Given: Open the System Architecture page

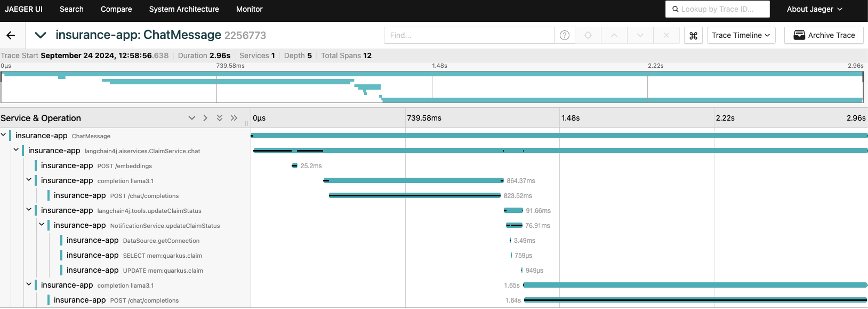Looking at the screenshot, I should 184,9.
